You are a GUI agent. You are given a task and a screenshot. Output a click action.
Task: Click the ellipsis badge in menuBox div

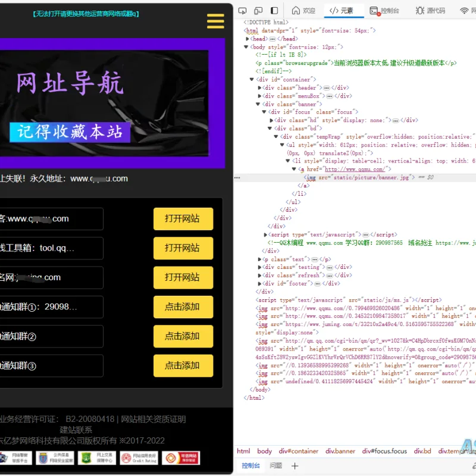point(330,96)
